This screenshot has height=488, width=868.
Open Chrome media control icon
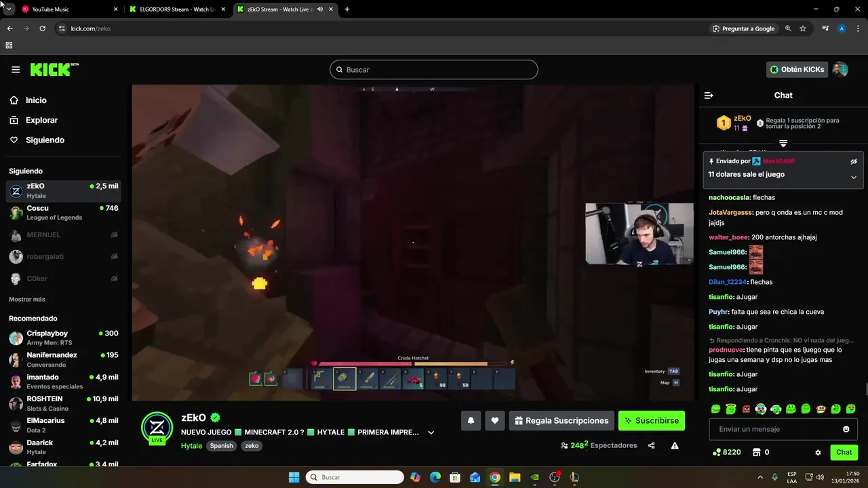[x=825, y=28]
